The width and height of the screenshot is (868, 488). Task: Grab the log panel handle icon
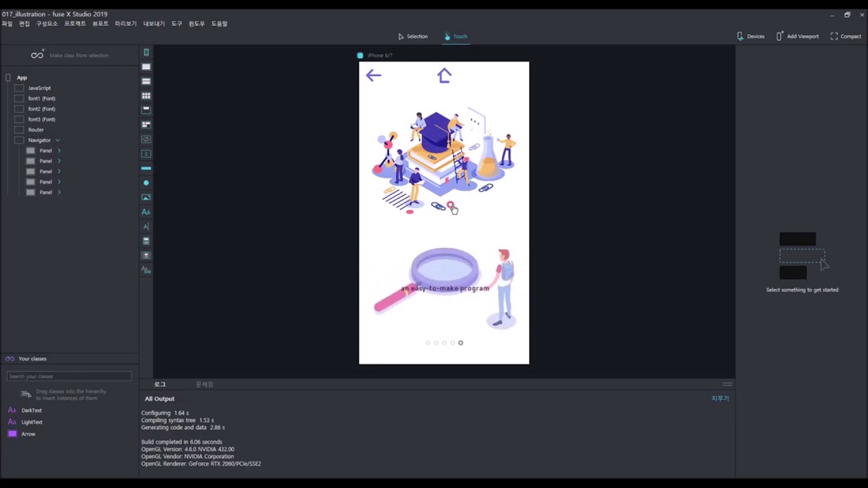(x=727, y=384)
